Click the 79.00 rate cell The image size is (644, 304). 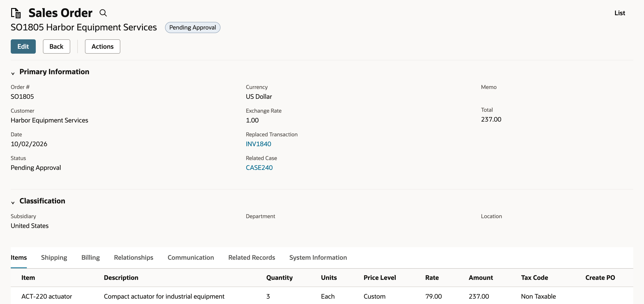point(433,296)
